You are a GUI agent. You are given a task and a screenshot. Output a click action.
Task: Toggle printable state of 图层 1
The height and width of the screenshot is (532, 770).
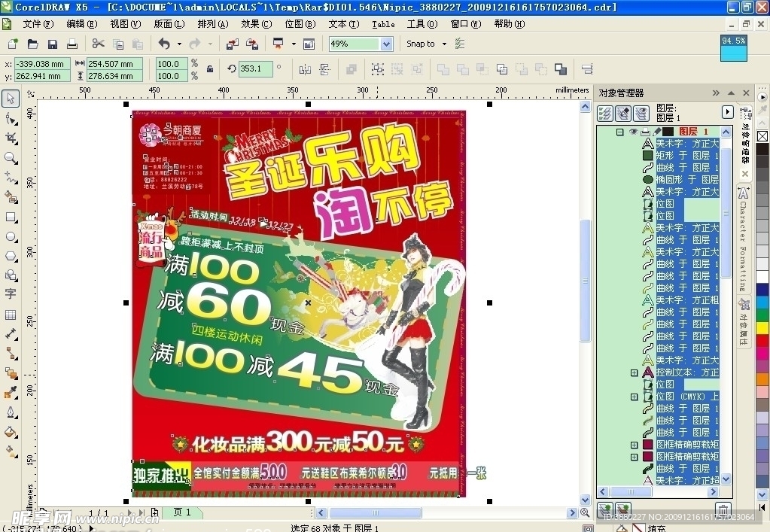645,132
